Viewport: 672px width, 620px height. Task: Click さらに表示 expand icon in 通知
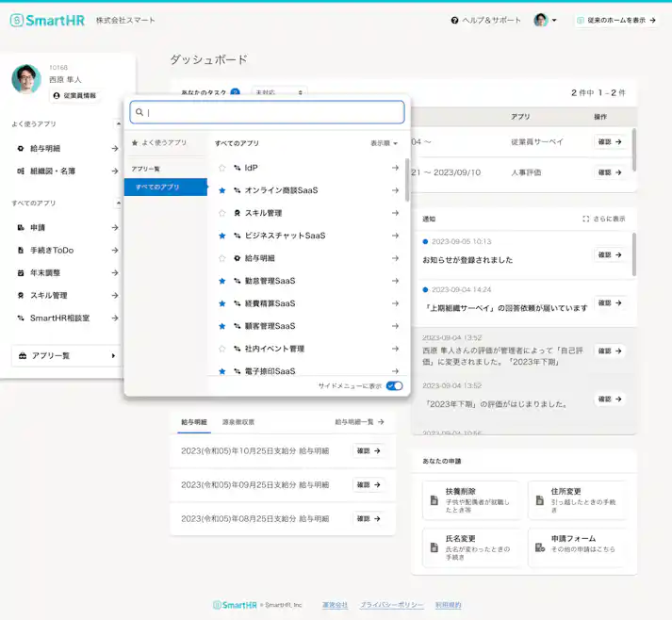click(x=586, y=219)
